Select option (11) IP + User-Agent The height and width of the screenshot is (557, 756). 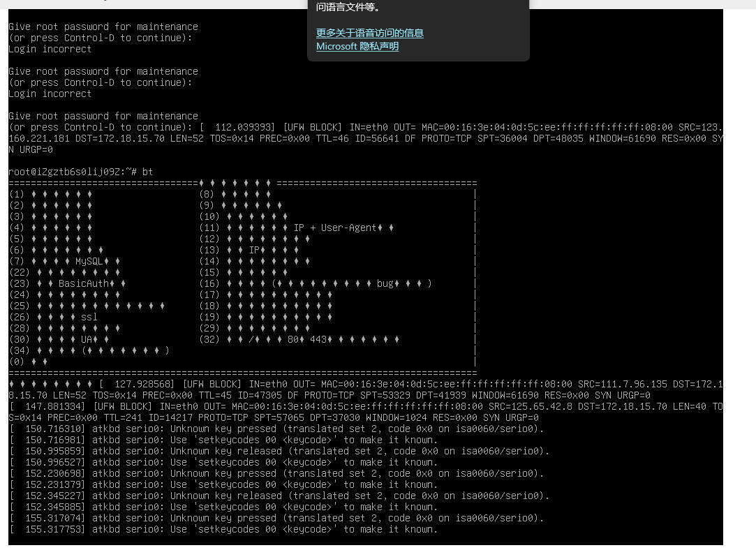tap(297, 228)
